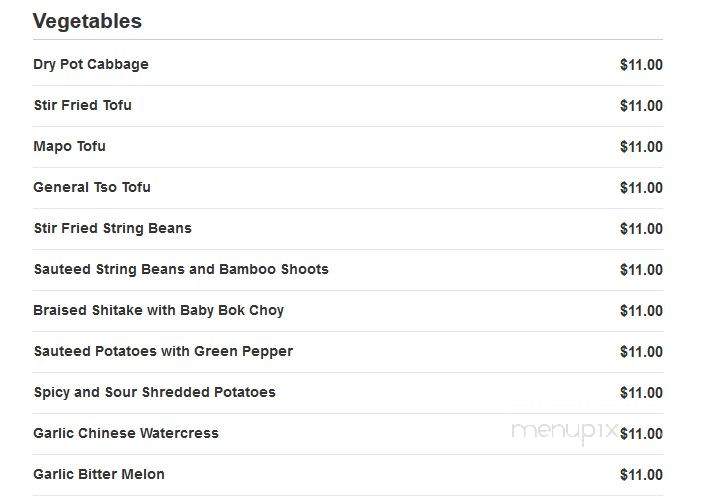Click the Garlic Bitter Melon price
This screenshot has height=499, width=726.
(641, 475)
